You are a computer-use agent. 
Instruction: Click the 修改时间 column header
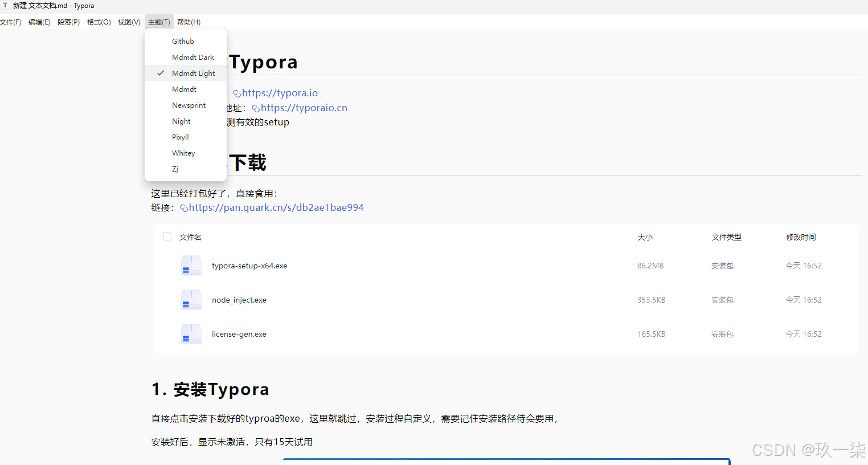801,237
